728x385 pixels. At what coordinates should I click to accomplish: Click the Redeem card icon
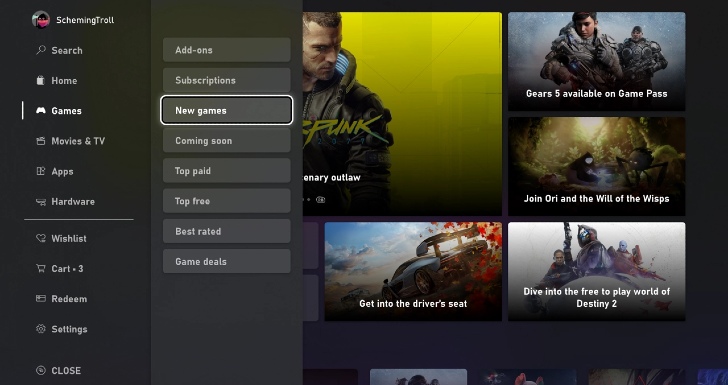click(x=41, y=299)
